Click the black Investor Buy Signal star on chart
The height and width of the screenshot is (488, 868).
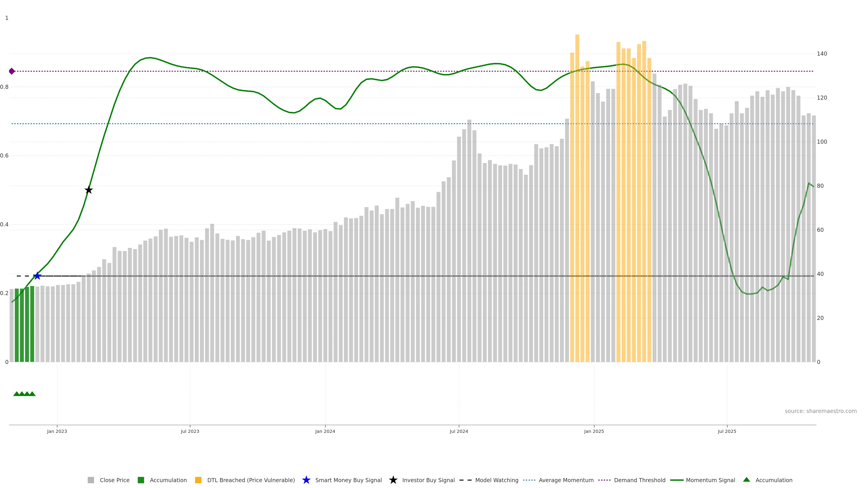coord(89,190)
